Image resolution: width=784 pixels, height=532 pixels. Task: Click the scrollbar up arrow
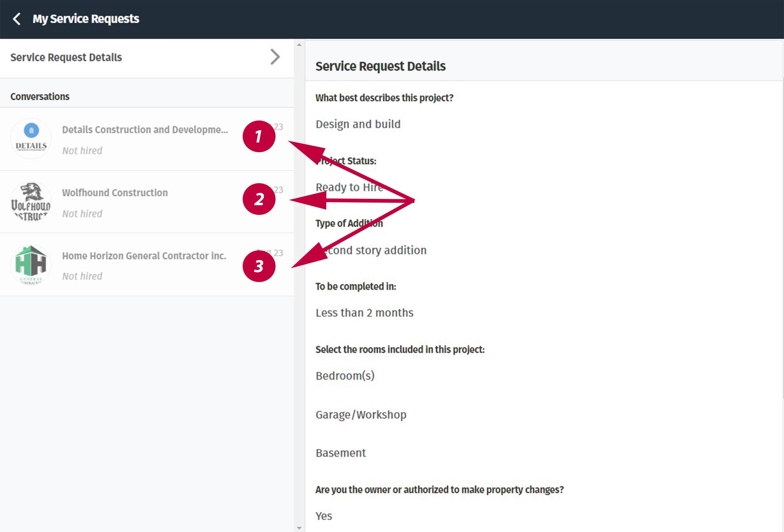coord(299,45)
